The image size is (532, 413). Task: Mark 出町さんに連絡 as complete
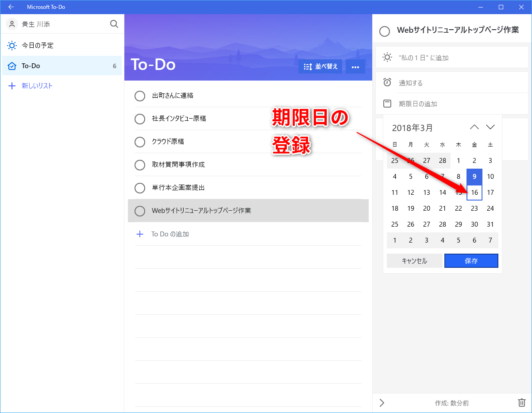[140, 96]
